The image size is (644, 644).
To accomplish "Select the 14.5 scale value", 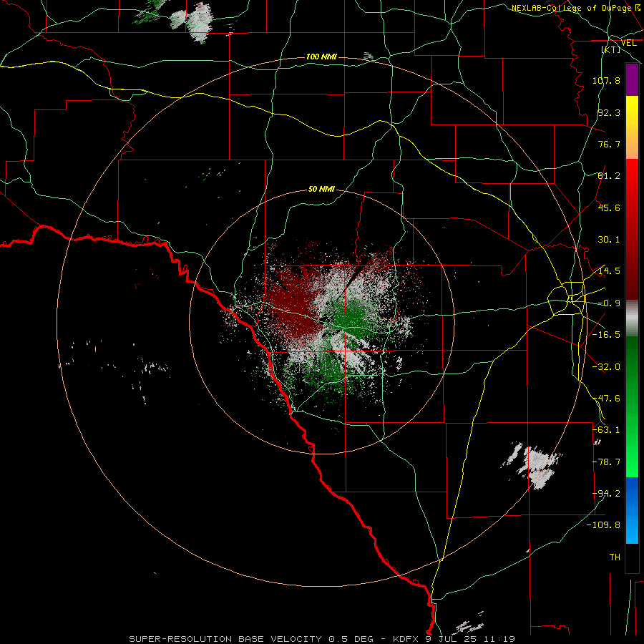I will click(609, 271).
